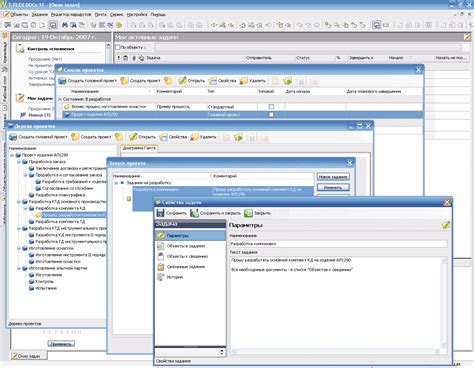Collapse Разработка КТД основного производства node
This screenshot has width=474, height=368.
click(19, 202)
